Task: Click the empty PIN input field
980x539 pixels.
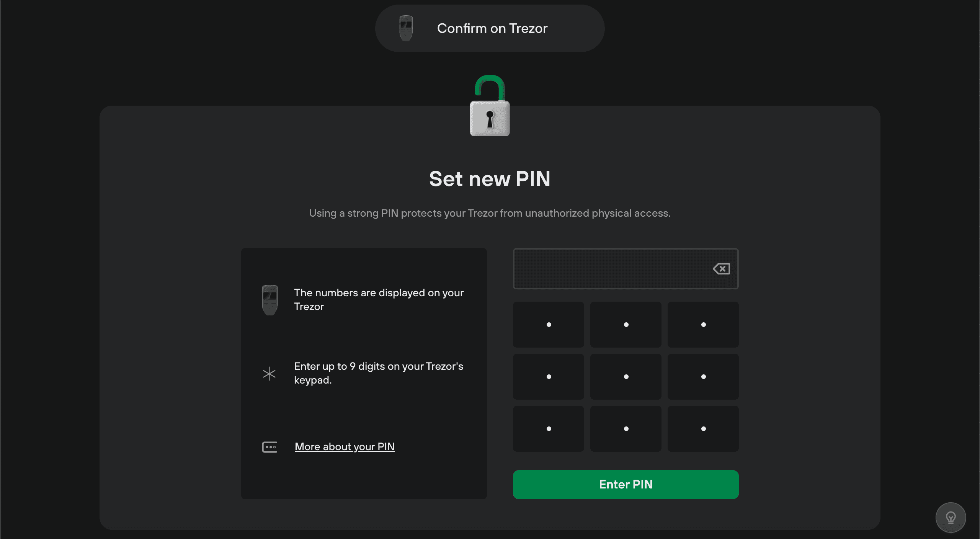Action: [x=612, y=269]
